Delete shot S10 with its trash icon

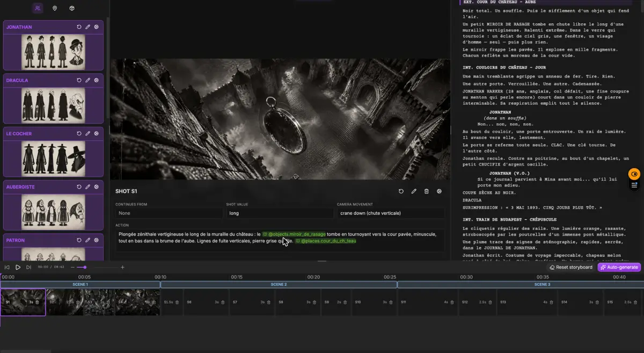(x=391, y=302)
